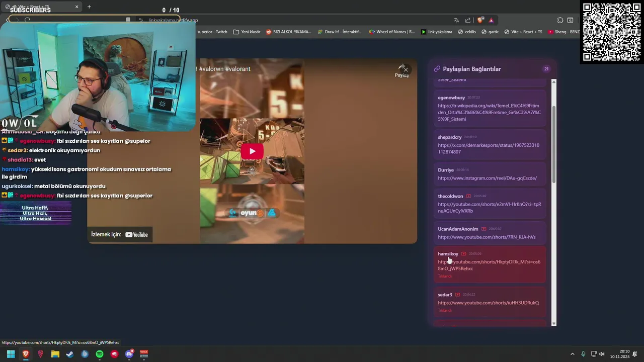The image size is (644, 362).
Task: Open the Wheel of Names bookmark
Action: [x=392, y=32]
